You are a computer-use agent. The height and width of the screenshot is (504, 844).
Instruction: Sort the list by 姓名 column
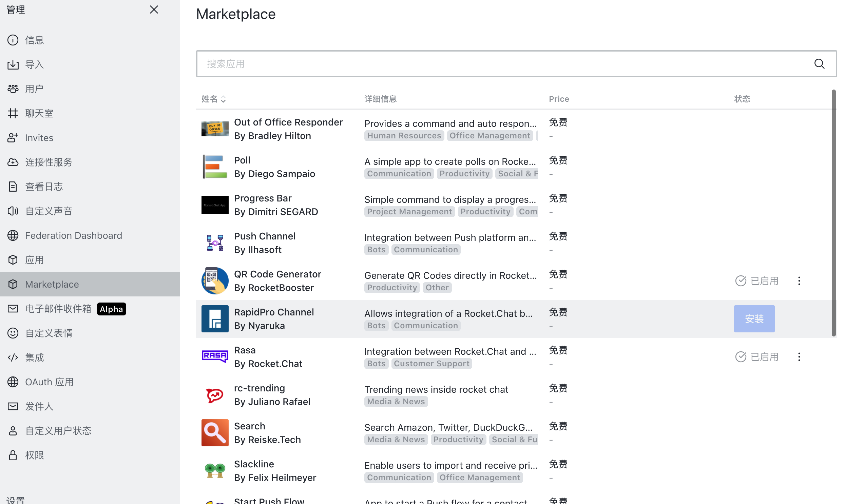213,99
